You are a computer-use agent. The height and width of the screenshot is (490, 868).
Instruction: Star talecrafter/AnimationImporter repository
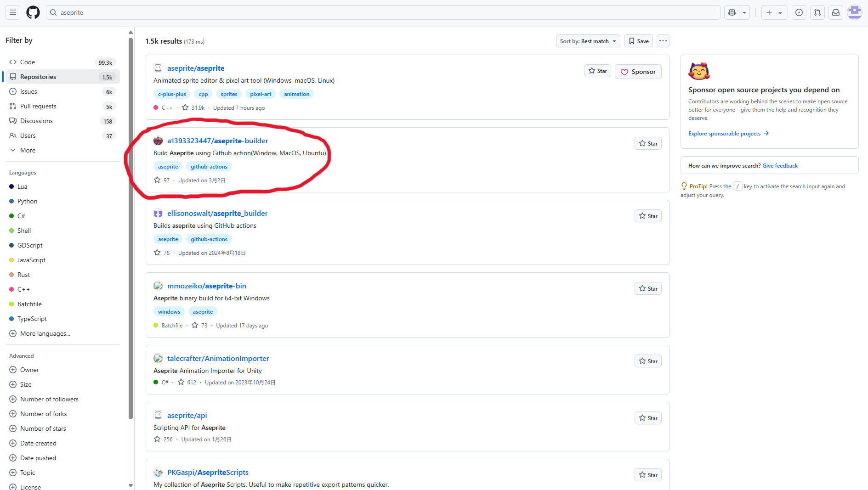648,361
